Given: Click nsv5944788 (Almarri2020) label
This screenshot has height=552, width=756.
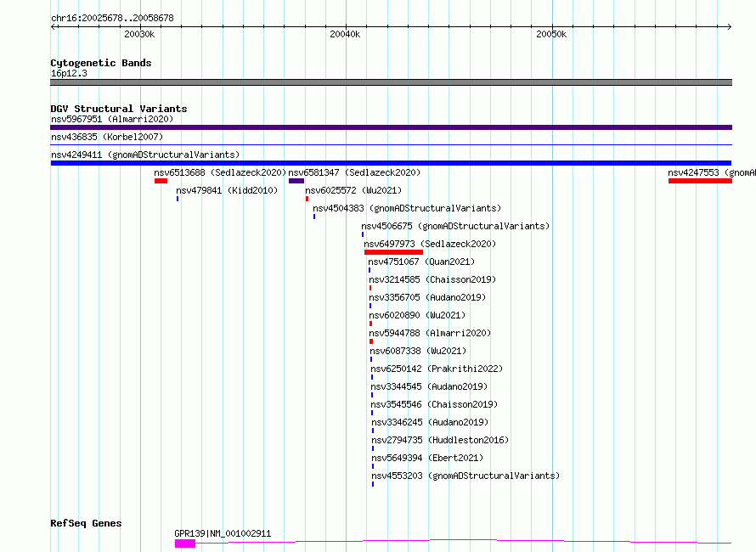Looking at the screenshot, I should tap(430, 333).
